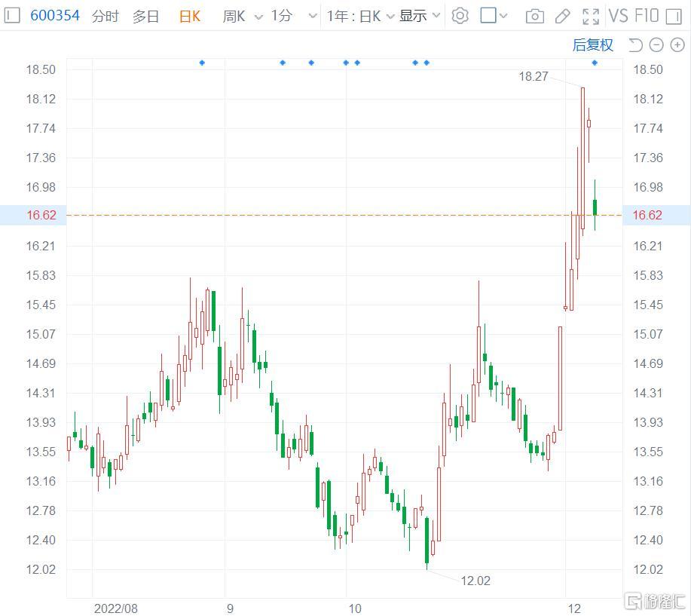691x616 pixels.
Task: Take chart screenshot with camera icon
Action: coord(534,17)
